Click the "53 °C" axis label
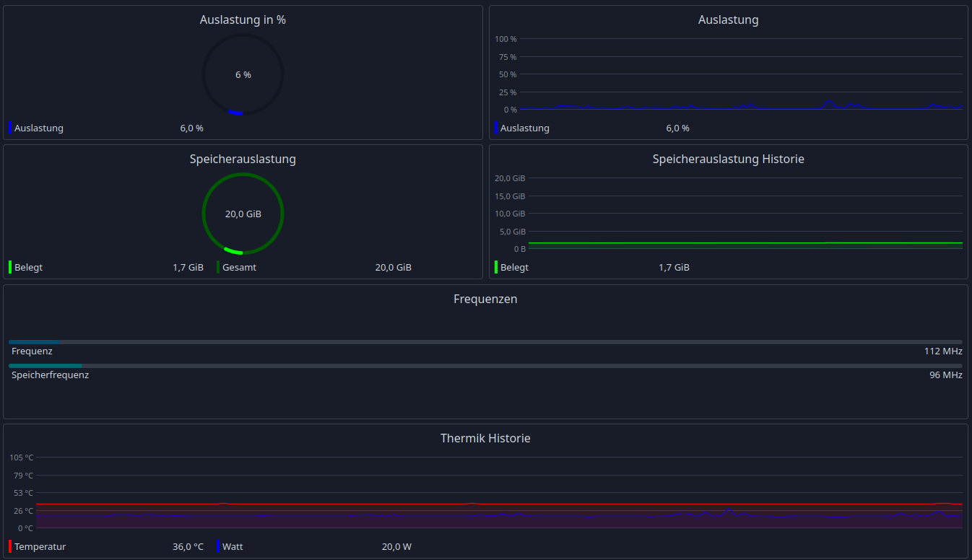The image size is (972, 560). (x=24, y=493)
